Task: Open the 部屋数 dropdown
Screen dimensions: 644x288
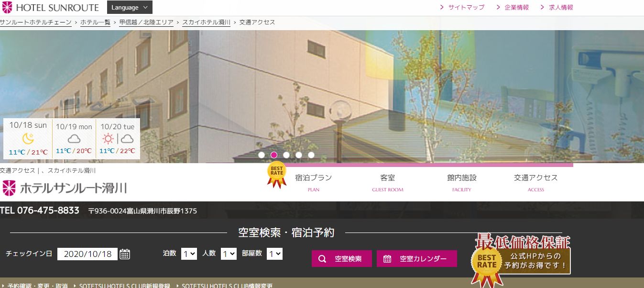Action: point(274,254)
